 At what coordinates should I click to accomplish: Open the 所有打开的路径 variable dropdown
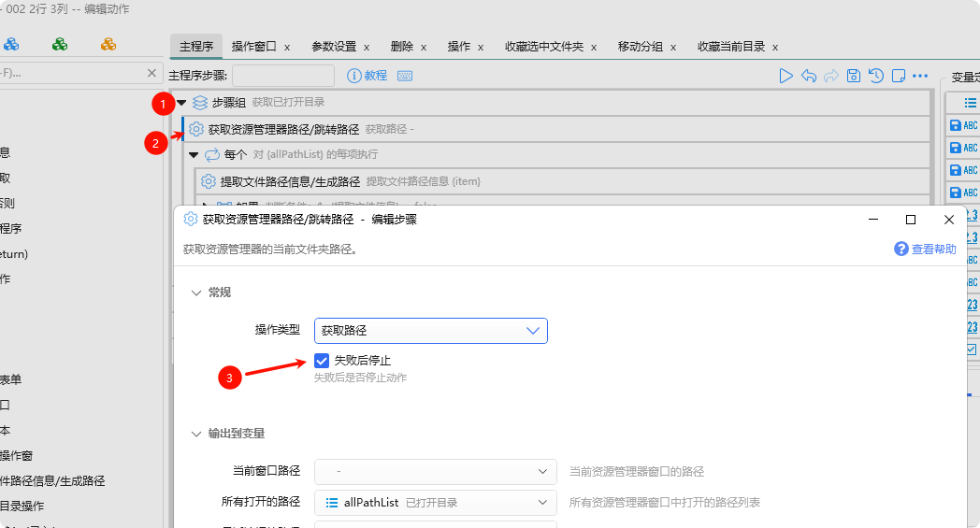click(x=435, y=503)
